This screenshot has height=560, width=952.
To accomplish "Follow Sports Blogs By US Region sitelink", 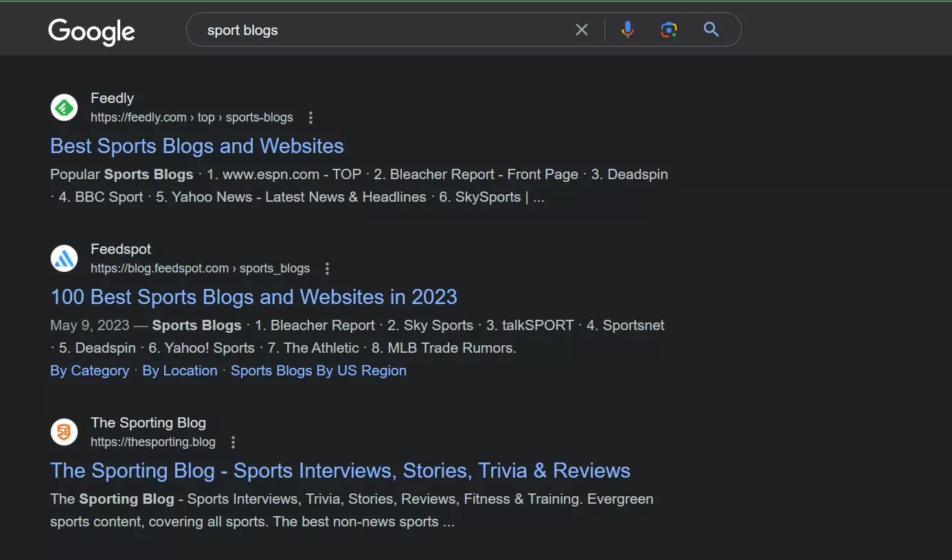I will [x=319, y=371].
